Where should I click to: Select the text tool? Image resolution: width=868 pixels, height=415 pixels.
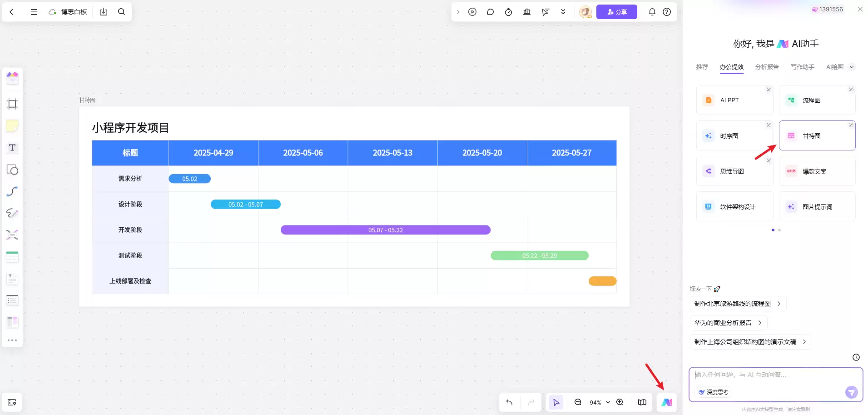pos(12,148)
